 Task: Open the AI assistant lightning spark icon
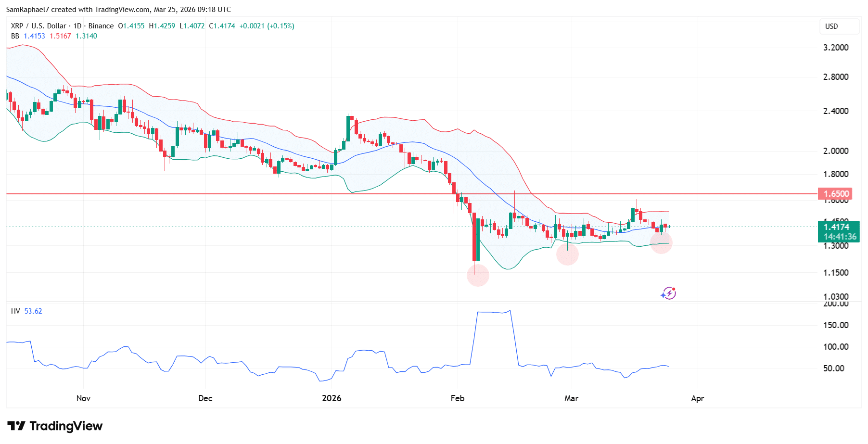(668, 293)
